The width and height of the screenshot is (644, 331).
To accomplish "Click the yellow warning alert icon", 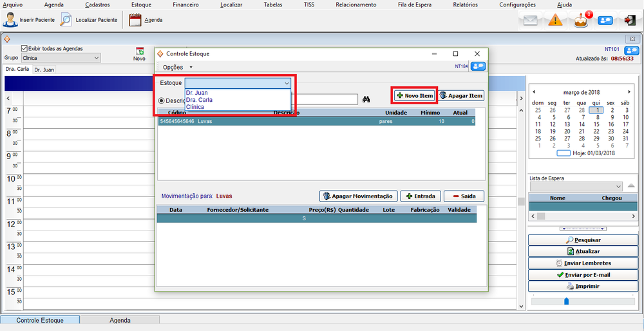I will click(556, 21).
